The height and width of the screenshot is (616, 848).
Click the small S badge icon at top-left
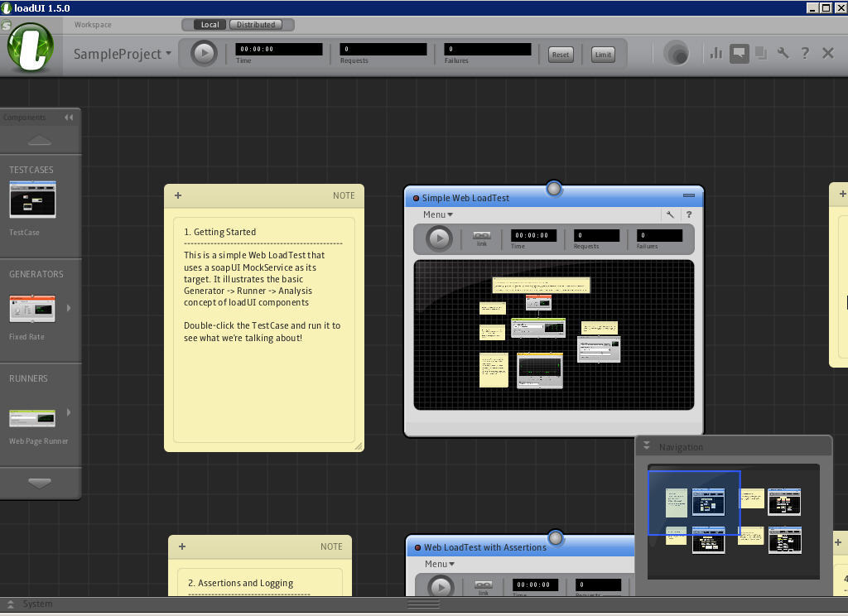pyautogui.click(x=6, y=26)
